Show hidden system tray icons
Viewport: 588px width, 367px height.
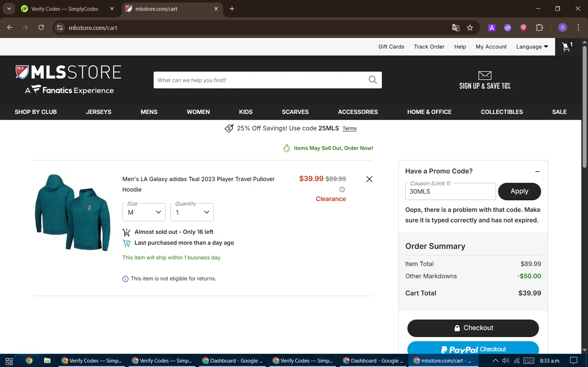(x=495, y=361)
